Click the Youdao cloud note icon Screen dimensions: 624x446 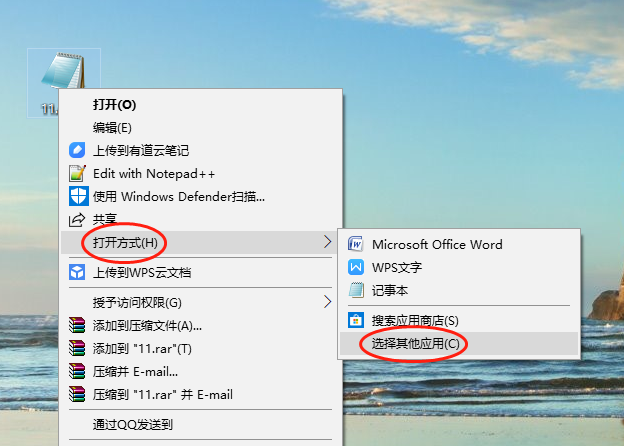77,150
